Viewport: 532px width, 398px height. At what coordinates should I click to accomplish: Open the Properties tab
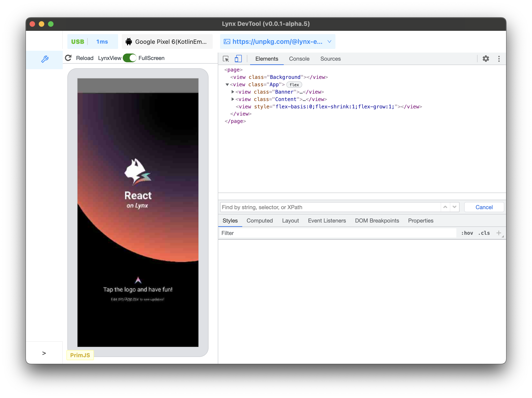point(420,221)
